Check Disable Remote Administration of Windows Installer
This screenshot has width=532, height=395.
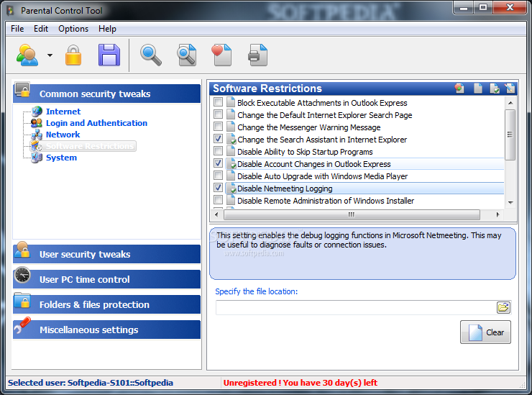[218, 200]
